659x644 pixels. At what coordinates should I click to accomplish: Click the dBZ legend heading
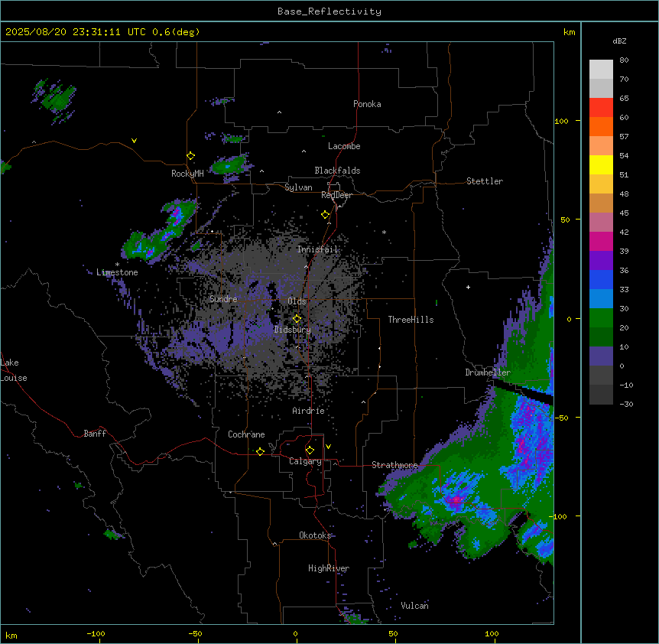pyautogui.click(x=619, y=41)
